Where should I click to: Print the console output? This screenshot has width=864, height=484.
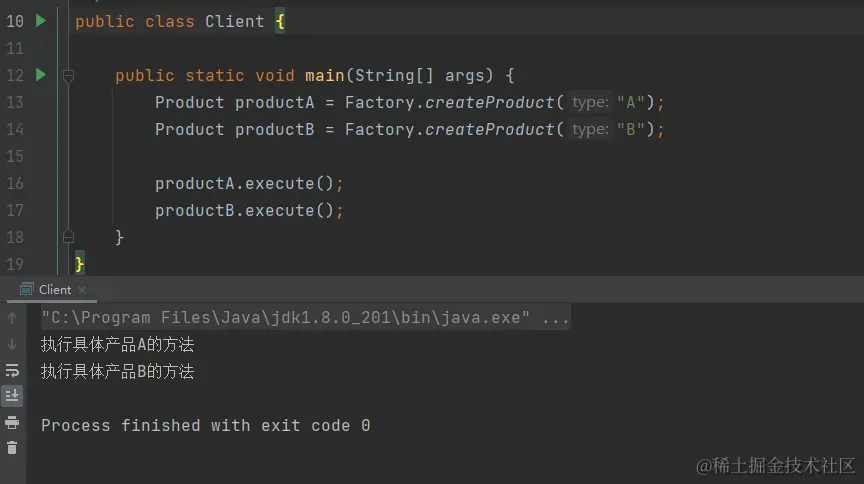click(x=12, y=422)
